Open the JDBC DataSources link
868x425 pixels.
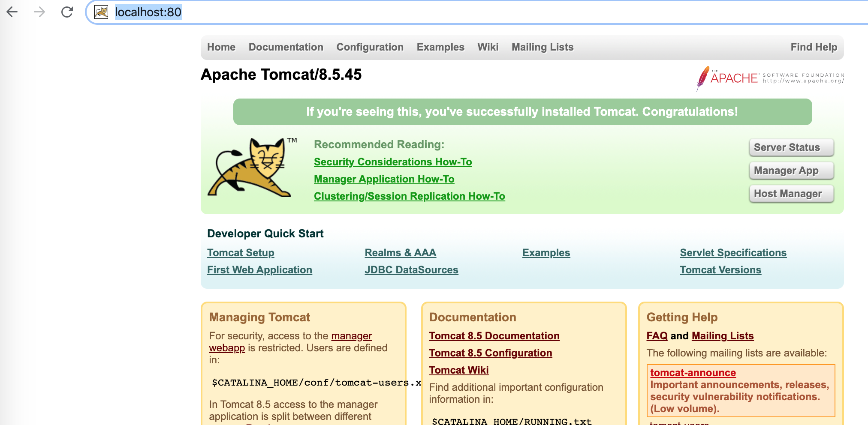point(412,270)
